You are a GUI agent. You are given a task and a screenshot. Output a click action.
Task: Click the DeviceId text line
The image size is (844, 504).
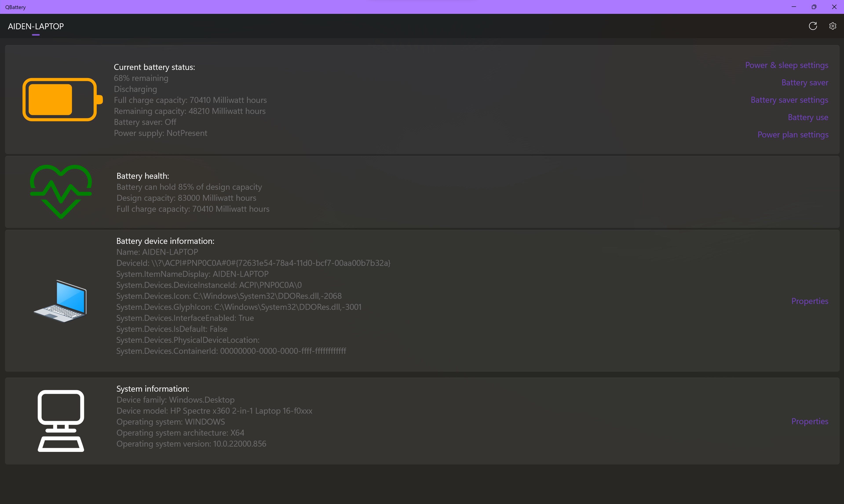point(253,263)
